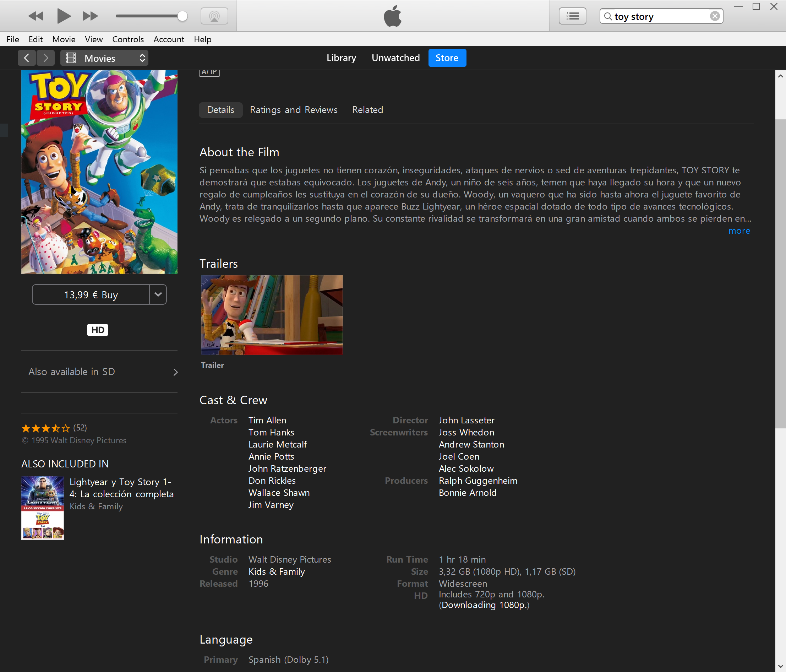The image size is (786, 672).
Task: Open actor Wallace Shawn
Action: 279,493
